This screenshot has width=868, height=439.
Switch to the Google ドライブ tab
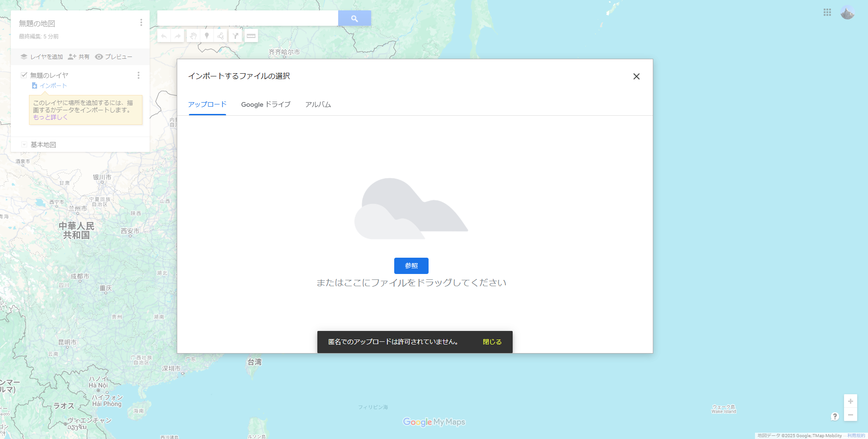[265, 104]
